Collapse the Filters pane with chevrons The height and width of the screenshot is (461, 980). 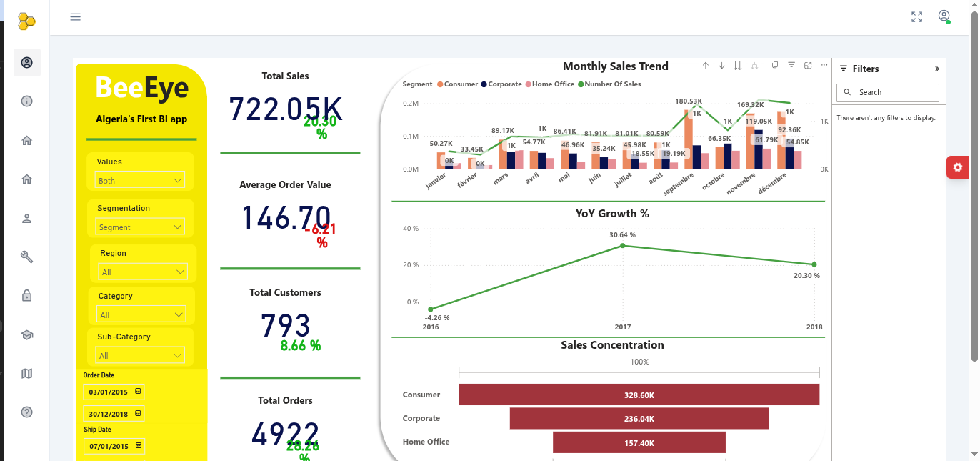pos(937,69)
